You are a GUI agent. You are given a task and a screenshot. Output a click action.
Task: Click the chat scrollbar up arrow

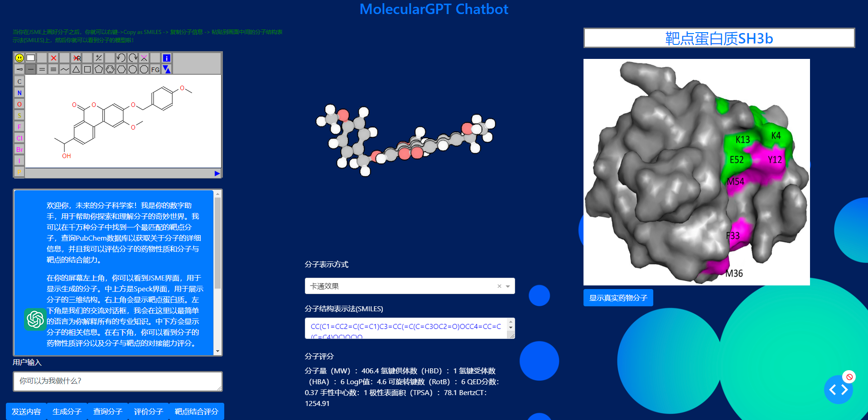(x=217, y=194)
